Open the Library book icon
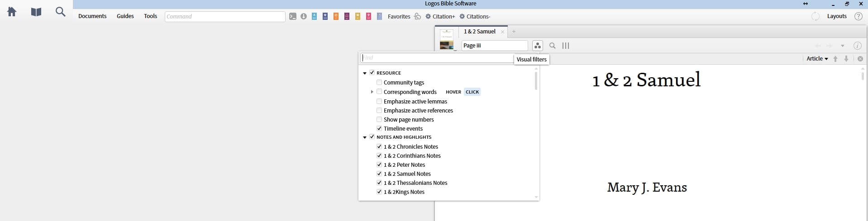The width and height of the screenshot is (868, 221). pos(36,12)
